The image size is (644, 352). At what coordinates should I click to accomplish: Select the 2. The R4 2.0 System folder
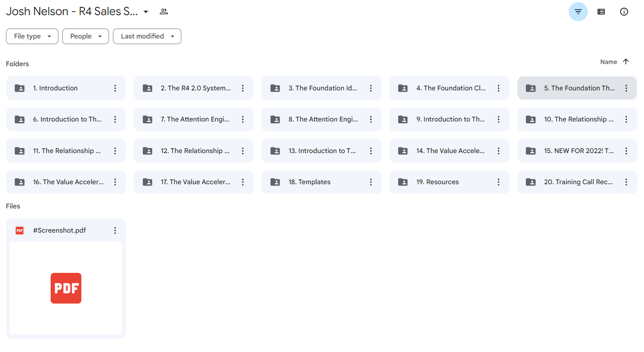(193, 88)
